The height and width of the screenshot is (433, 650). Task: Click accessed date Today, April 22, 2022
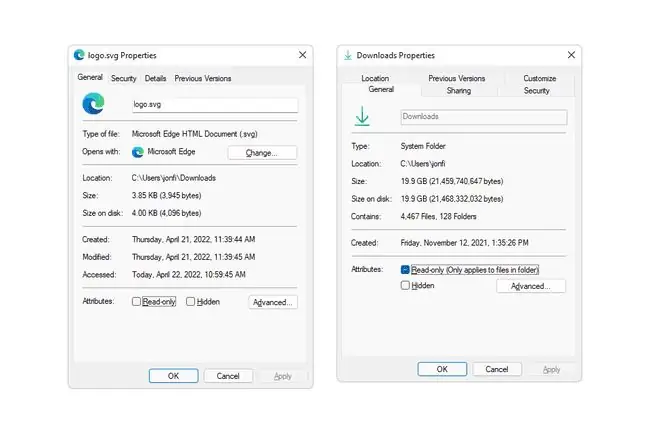click(x=189, y=274)
